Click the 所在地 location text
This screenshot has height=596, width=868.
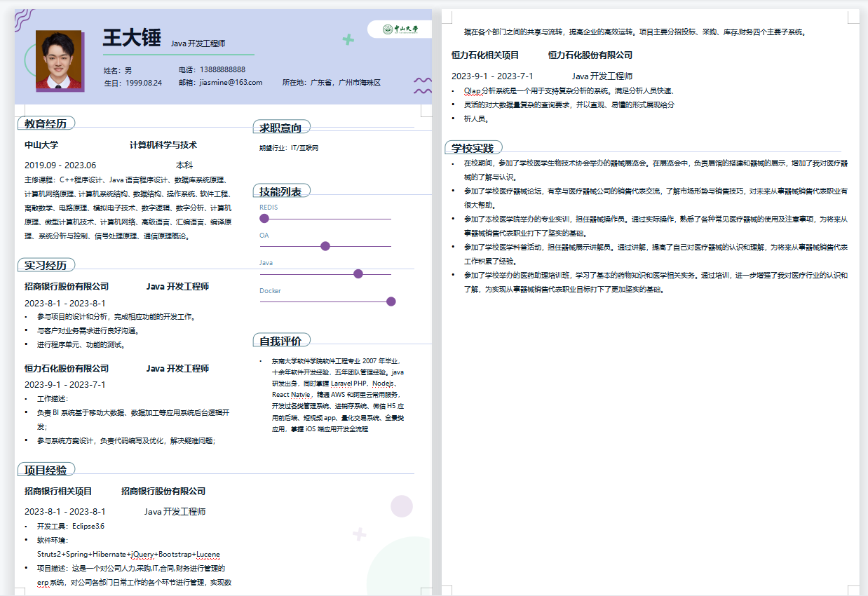(331, 83)
